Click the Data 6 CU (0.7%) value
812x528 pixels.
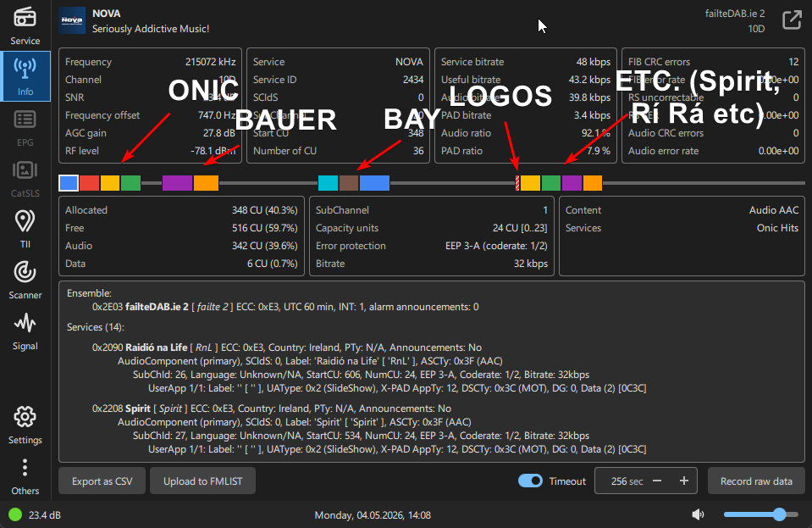click(273, 264)
